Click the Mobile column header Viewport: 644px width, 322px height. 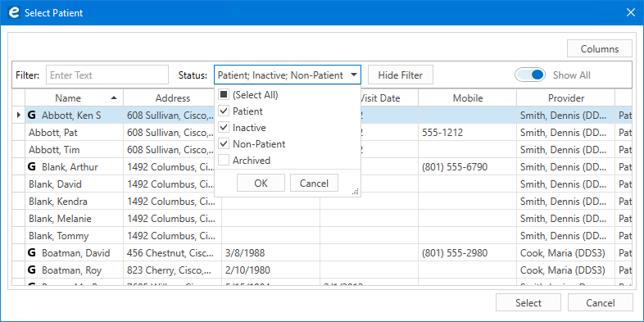(467, 98)
